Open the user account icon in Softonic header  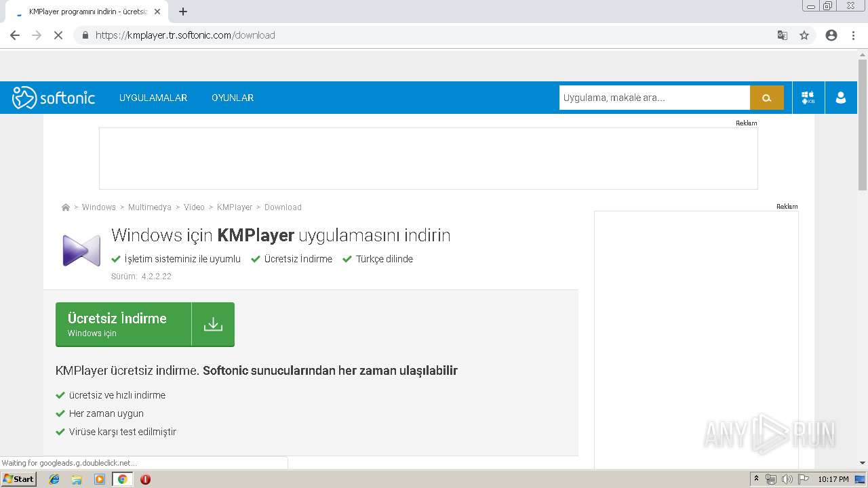coord(841,98)
